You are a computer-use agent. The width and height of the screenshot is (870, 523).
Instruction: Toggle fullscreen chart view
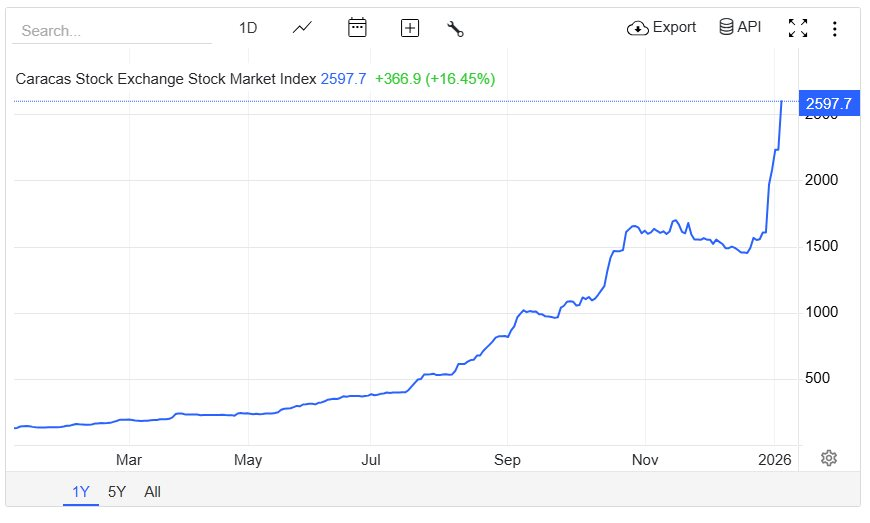coord(797,28)
